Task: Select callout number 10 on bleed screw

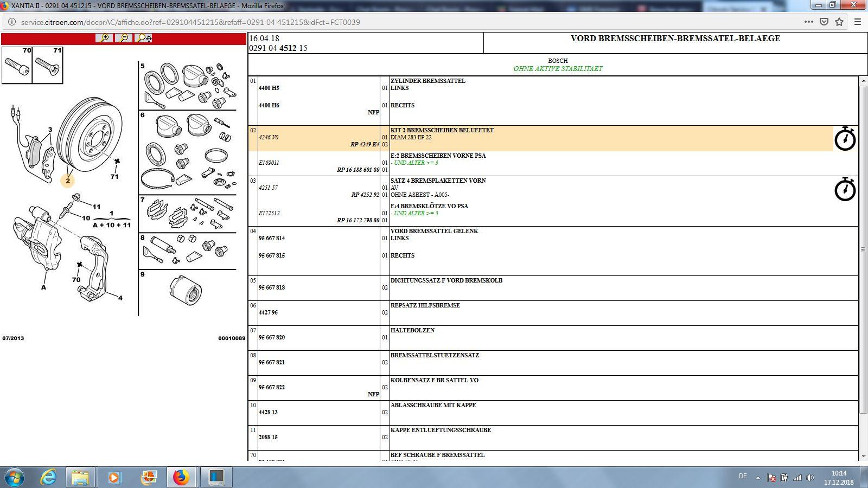Action: (x=86, y=218)
